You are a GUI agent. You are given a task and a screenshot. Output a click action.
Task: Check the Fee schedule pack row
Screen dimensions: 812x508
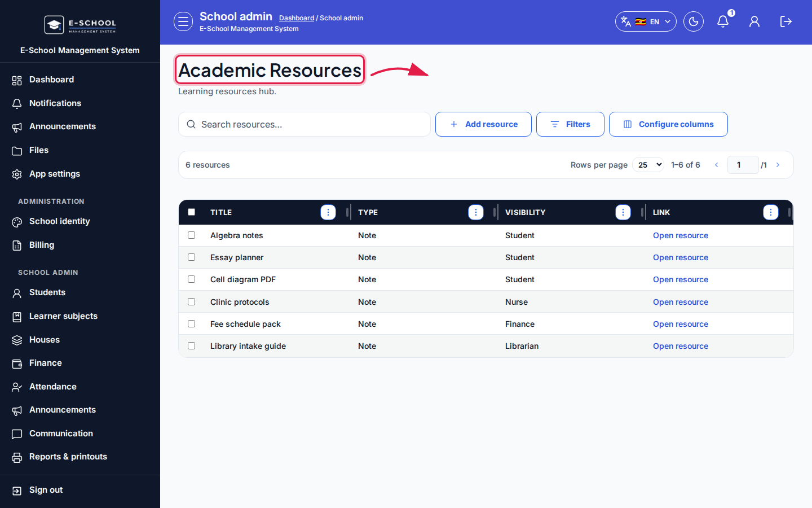pyautogui.click(x=192, y=324)
